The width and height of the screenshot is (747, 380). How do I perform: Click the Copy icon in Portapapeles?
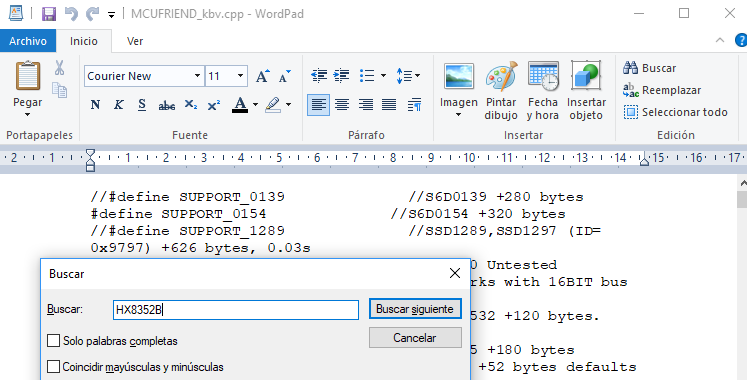pyautogui.click(x=60, y=90)
